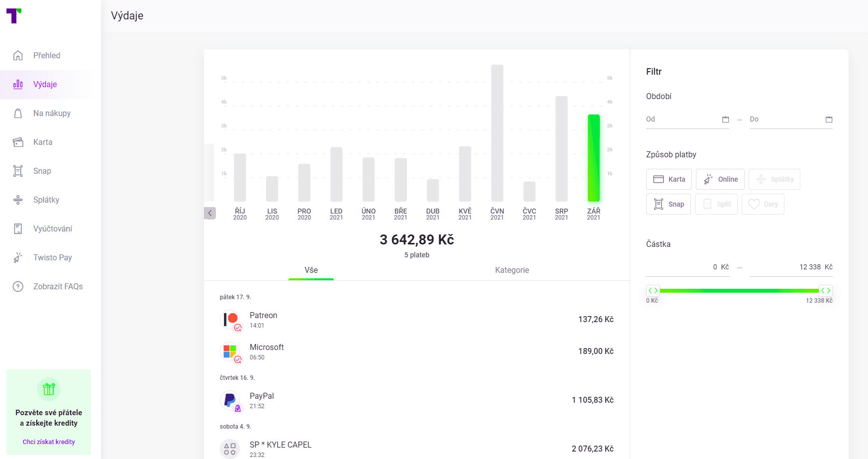Click the 189,00 Kč Microsoft amount
The height and width of the screenshot is (459, 868).
[x=596, y=351]
